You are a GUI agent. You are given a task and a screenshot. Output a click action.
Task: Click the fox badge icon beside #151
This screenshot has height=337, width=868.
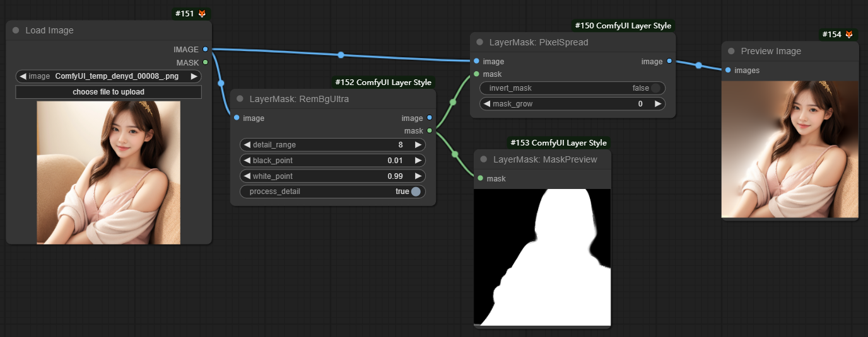click(202, 13)
